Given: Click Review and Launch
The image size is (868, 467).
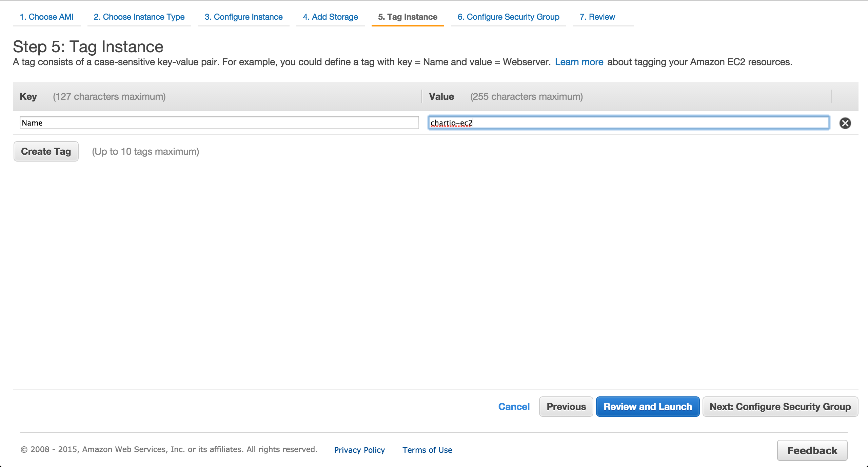Looking at the screenshot, I should pyautogui.click(x=648, y=407).
